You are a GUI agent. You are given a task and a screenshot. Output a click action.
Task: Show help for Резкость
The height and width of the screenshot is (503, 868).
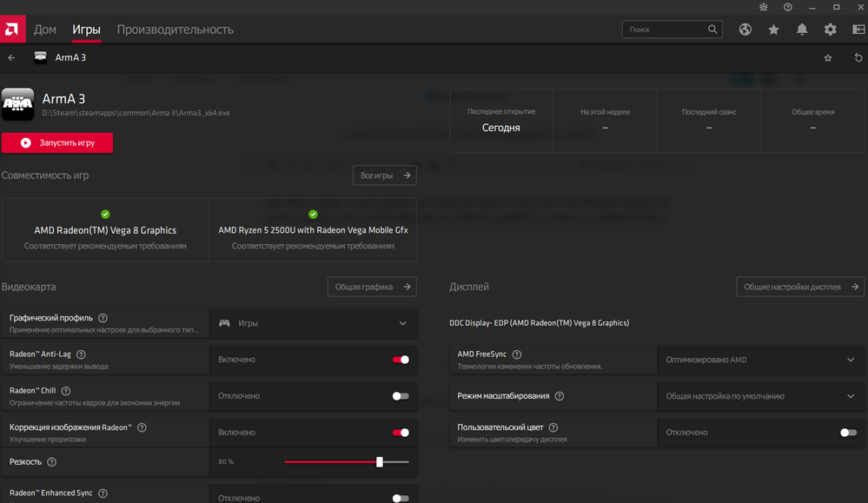pos(51,462)
